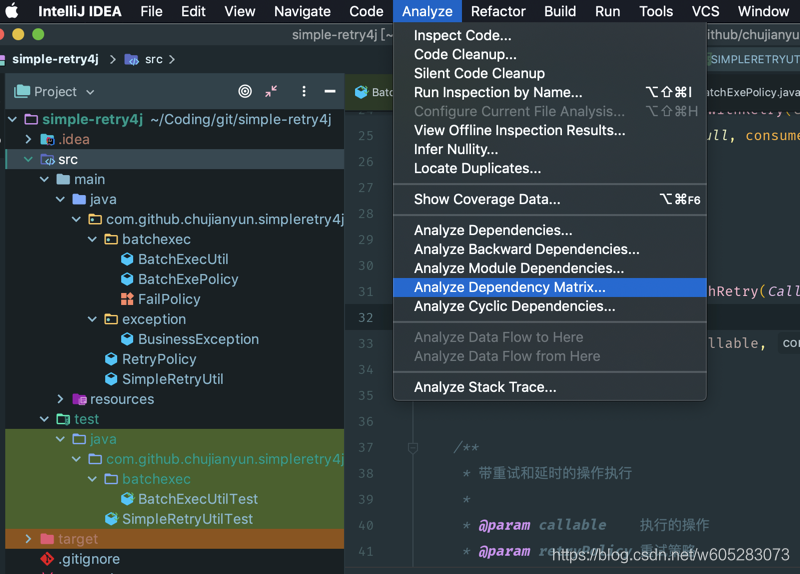800x574 pixels.
Task: Click the FailPolicy enum icon
Action: pos(127,299)
